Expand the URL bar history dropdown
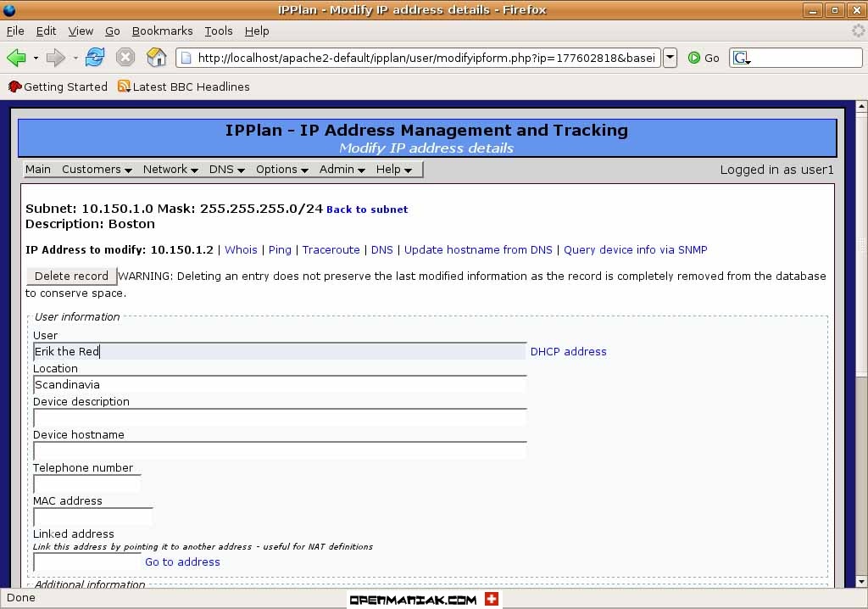 pyautogui.click(x=670, y=58)
